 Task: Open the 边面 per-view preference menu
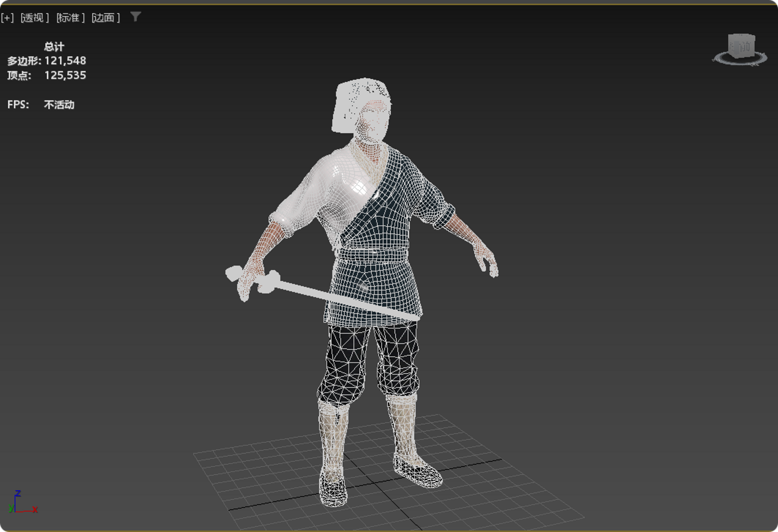[106, 18]
